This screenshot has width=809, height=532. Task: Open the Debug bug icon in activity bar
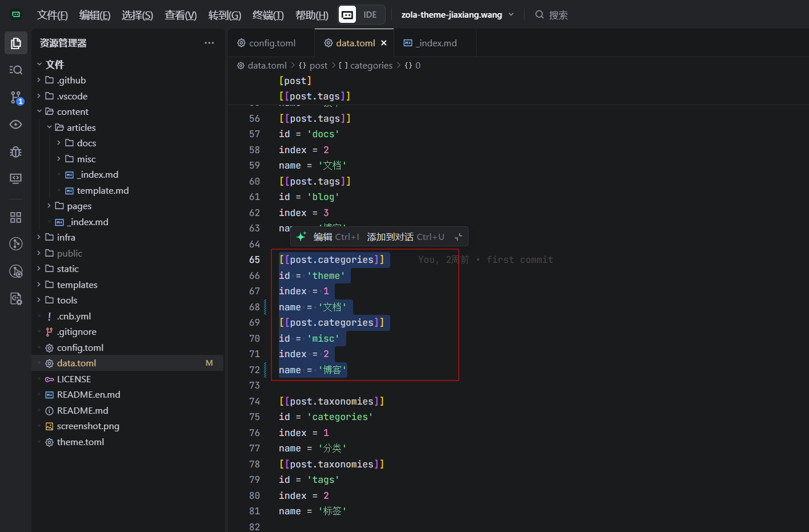point(16,151)
